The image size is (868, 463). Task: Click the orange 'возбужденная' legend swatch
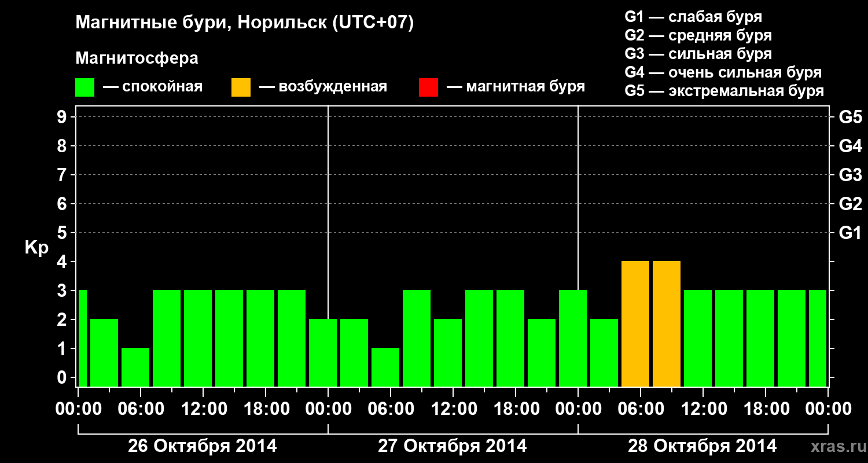point(241,87)
